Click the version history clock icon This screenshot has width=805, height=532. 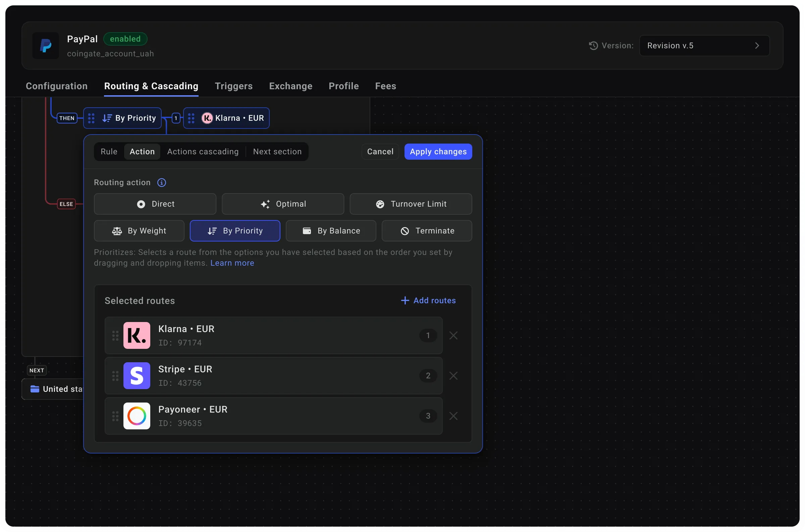pyautogui.click(x=593, y=46)
